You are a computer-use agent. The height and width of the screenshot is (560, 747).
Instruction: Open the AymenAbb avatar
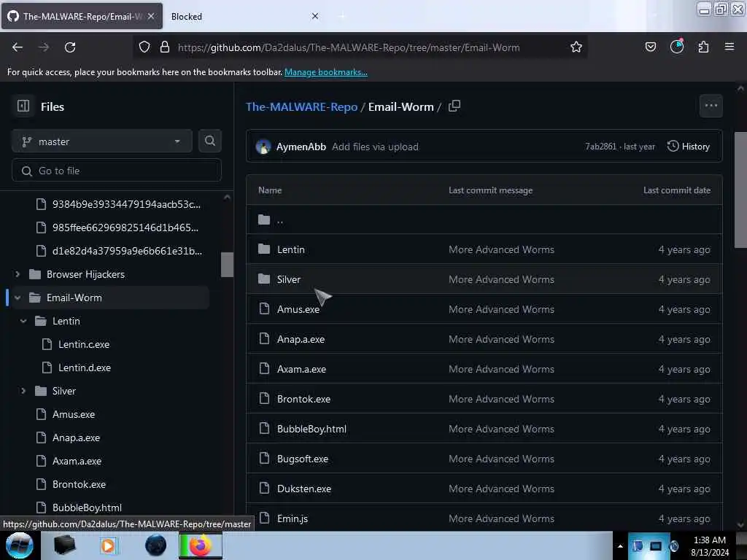coord(263,147)
